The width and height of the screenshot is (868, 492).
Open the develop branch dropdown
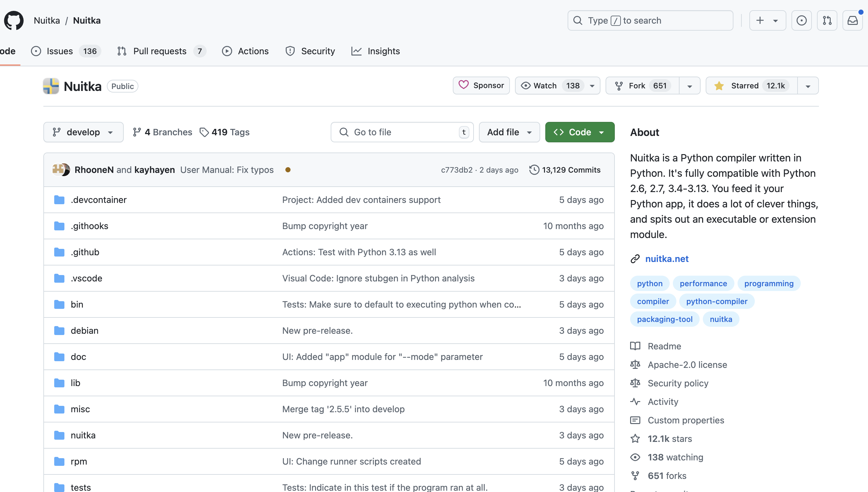point(84,132)
